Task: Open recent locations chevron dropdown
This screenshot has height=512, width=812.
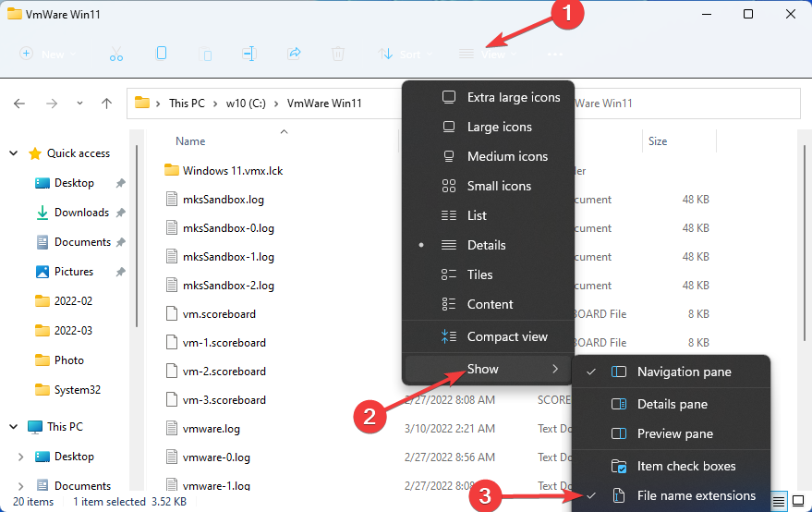Action: pos(79,104)
